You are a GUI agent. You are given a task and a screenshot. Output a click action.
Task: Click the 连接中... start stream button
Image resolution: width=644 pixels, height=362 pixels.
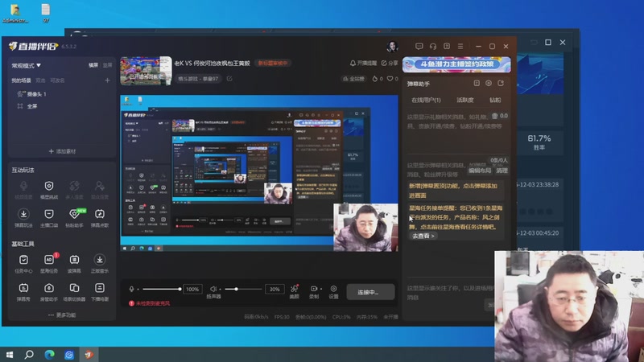370,292
